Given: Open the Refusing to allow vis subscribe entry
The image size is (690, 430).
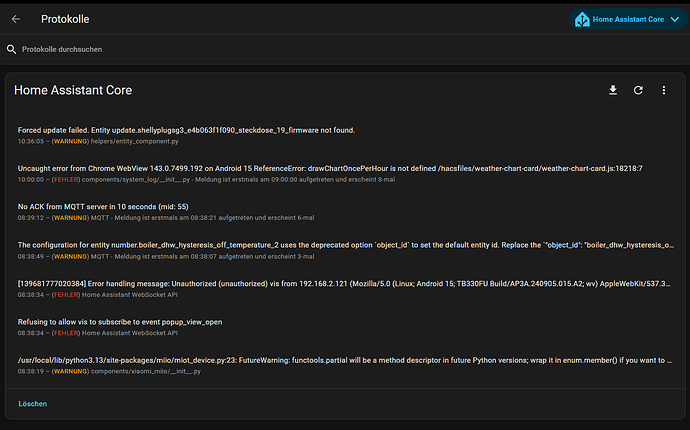Looking at the screenshot, I should (345, 327).
